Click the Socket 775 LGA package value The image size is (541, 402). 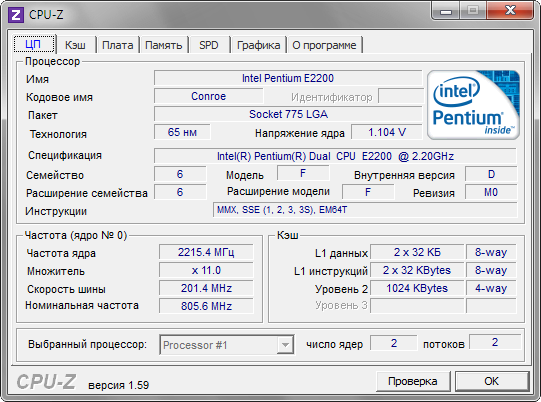(x=288, y=114)
